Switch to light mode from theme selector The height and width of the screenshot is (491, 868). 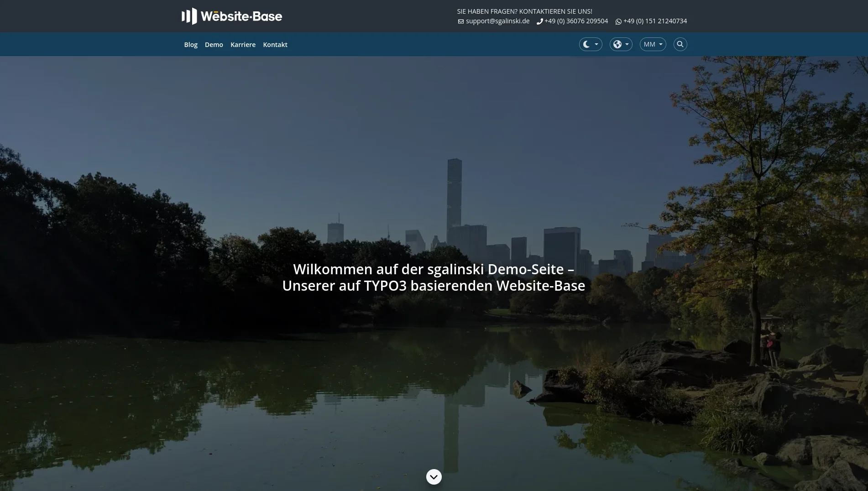[x=591, y=44]
